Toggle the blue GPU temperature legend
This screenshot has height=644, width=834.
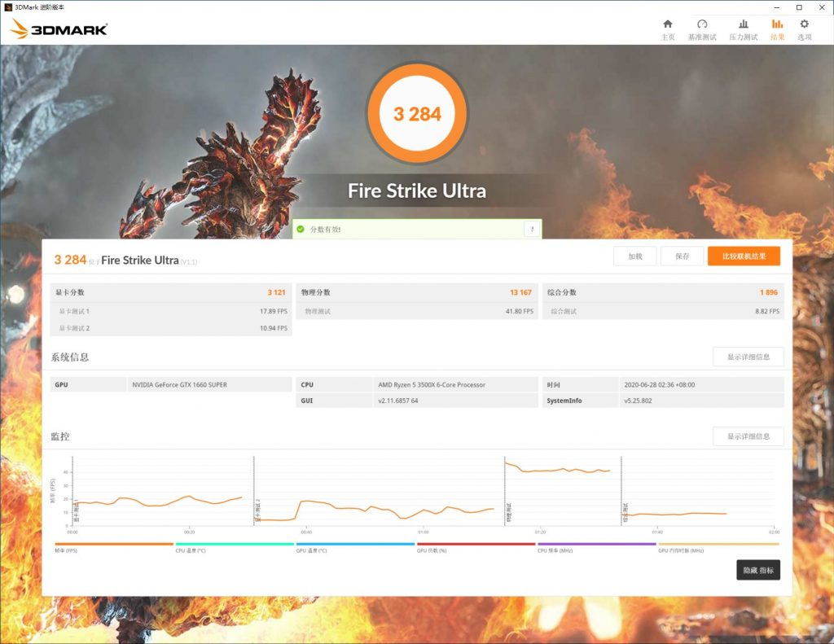(355, 547)
